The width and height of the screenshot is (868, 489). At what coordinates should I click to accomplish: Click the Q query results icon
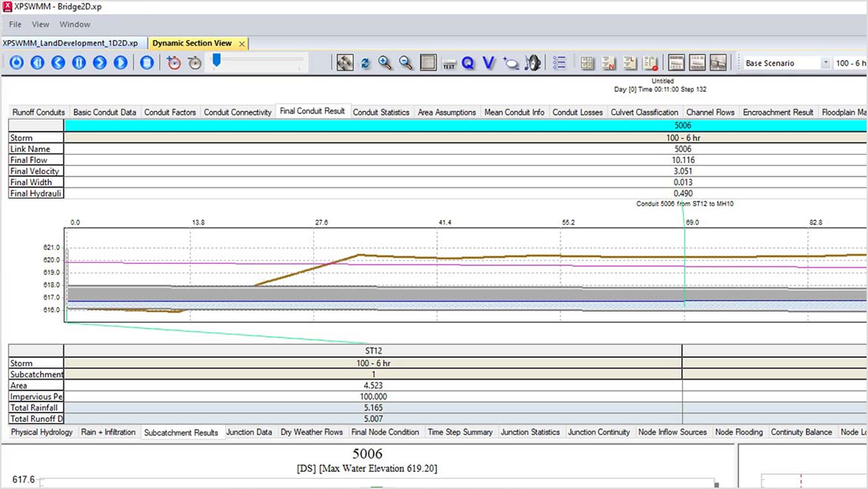[x=468, y=63]
